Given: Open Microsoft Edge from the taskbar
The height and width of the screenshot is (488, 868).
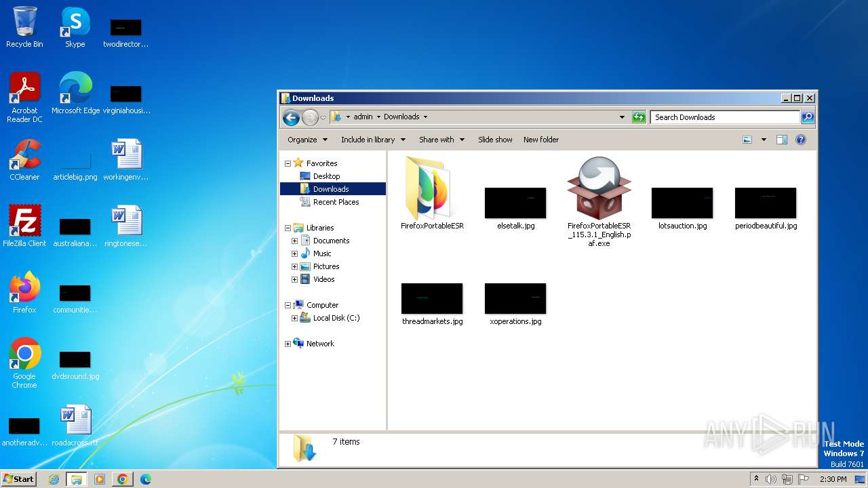Looking at the screenshot, I should [145, 479].
